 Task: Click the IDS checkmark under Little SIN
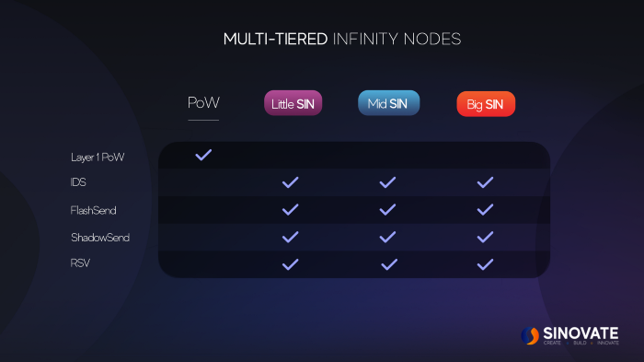coord(291,182)
